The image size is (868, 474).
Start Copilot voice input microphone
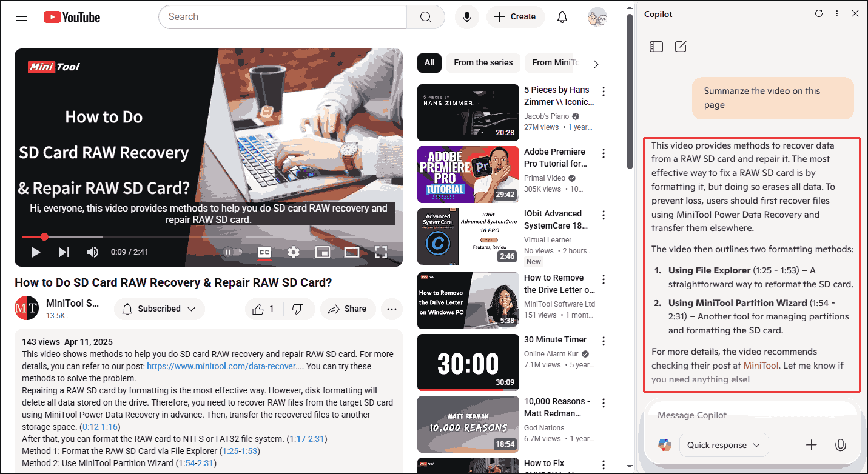[x=841, y=445]
